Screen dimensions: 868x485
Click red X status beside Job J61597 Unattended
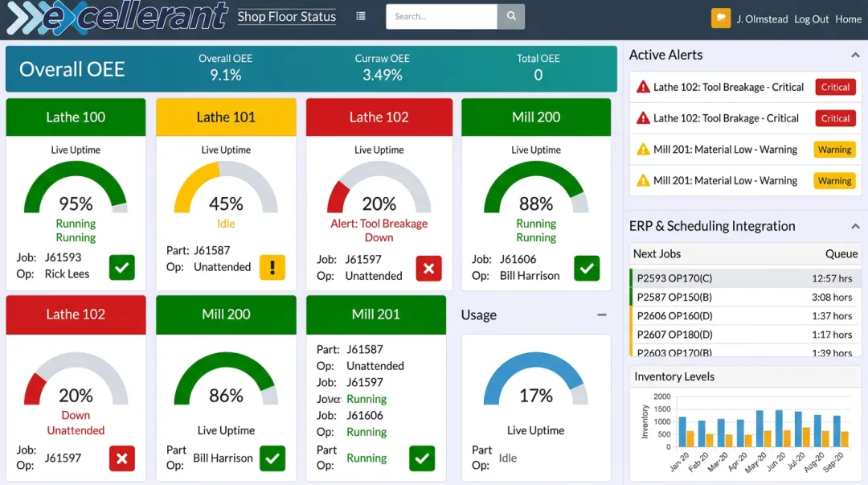428,269
